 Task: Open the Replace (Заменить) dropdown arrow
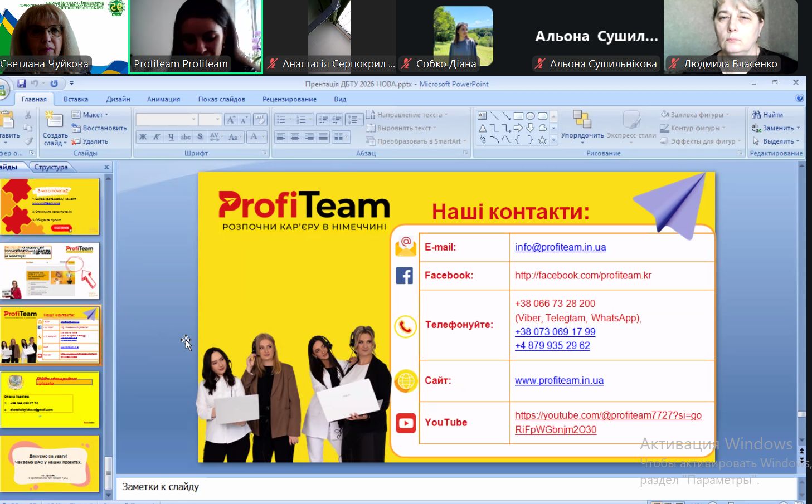point(798,128)
